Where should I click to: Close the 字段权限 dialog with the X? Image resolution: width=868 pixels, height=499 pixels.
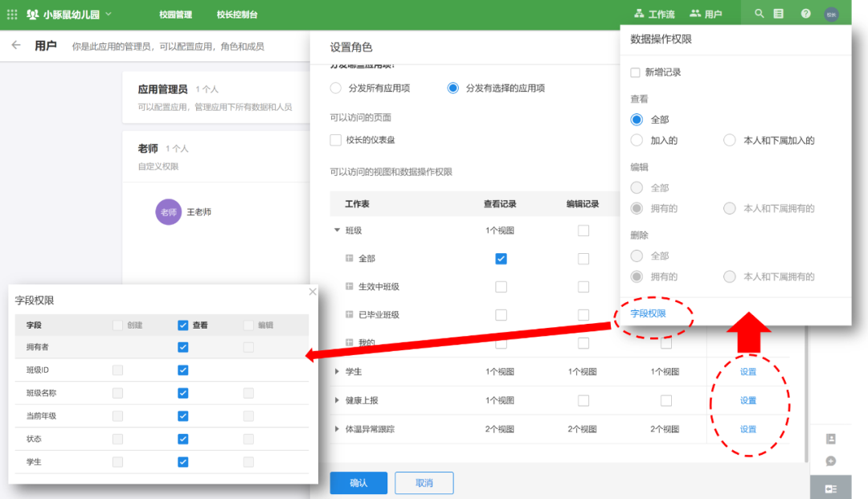pyautogui.click(x=312, y=292)
